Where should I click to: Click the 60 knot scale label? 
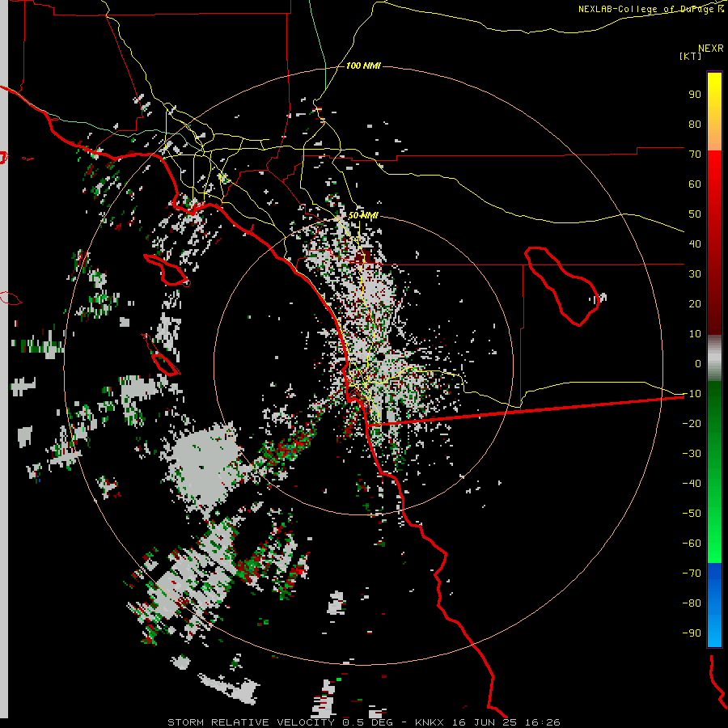(695, 184)
